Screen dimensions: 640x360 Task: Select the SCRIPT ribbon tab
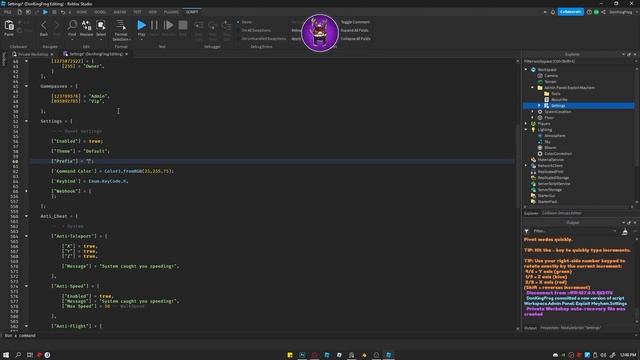point(192,12)
